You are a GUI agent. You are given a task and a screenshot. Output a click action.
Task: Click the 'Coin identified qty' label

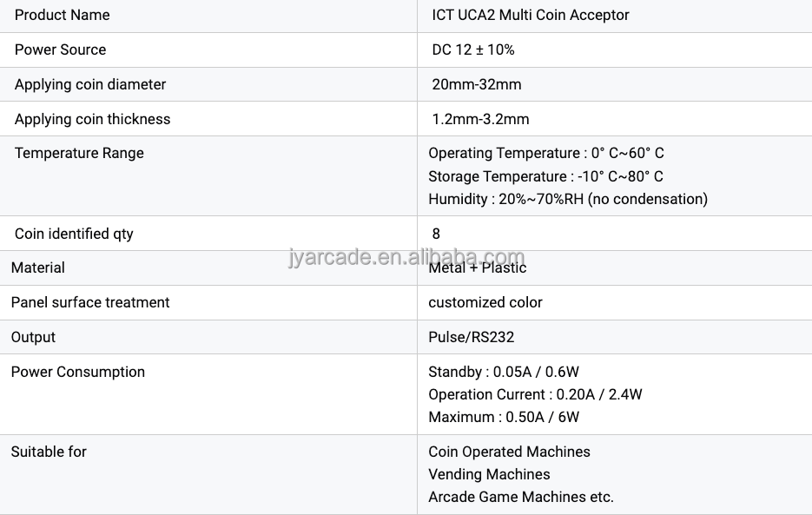click(x=74, y=234)
